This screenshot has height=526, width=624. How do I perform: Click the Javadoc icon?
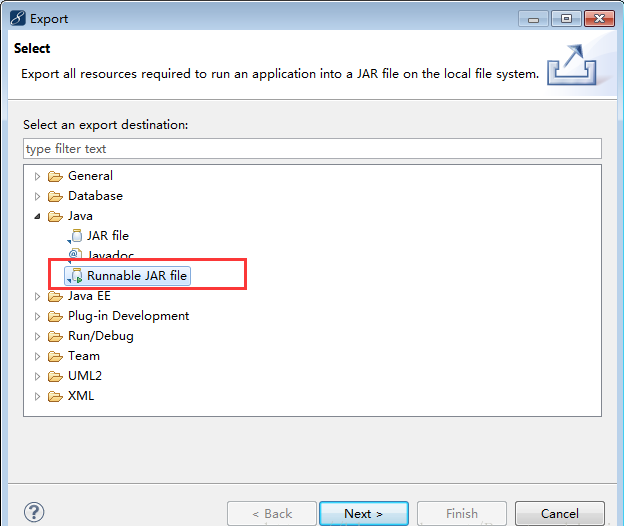pos(75,255)
